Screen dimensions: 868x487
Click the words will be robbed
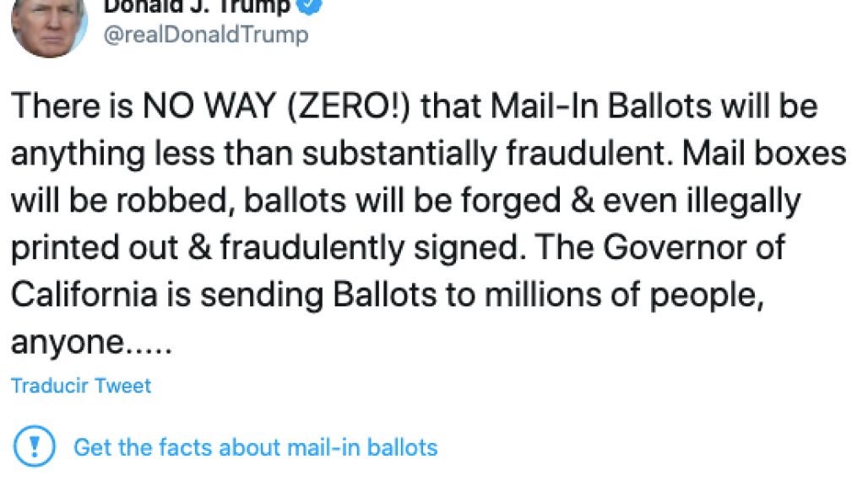tap(120, 200)
